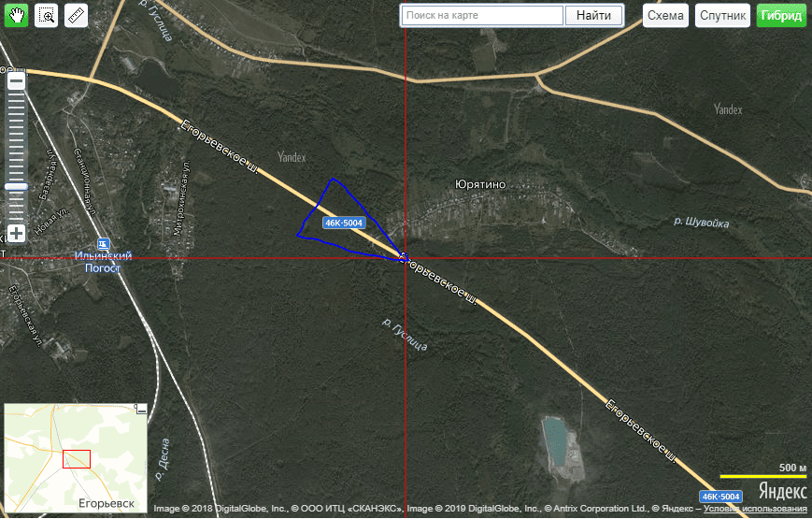Switch map to Спутник satellite view
This screenshot has width=812, height=519.
[722, 16]
